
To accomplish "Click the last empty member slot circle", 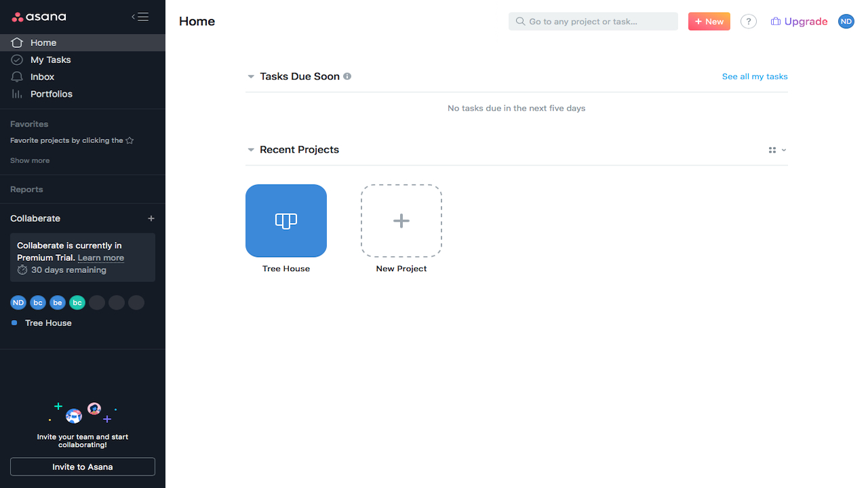I will click(136, 302).
